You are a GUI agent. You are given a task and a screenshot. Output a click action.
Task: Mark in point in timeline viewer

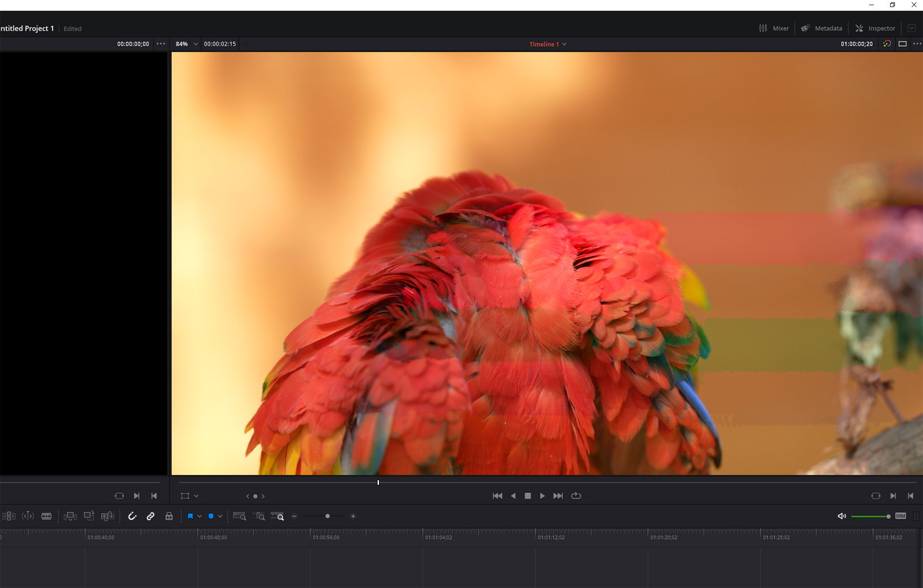tap(893, 496)
